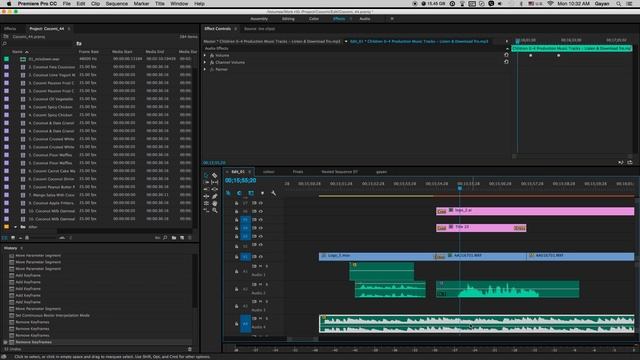640x360 pixels.
Task: Click the find-bin icon beside the search field
Action: (79, 44)
